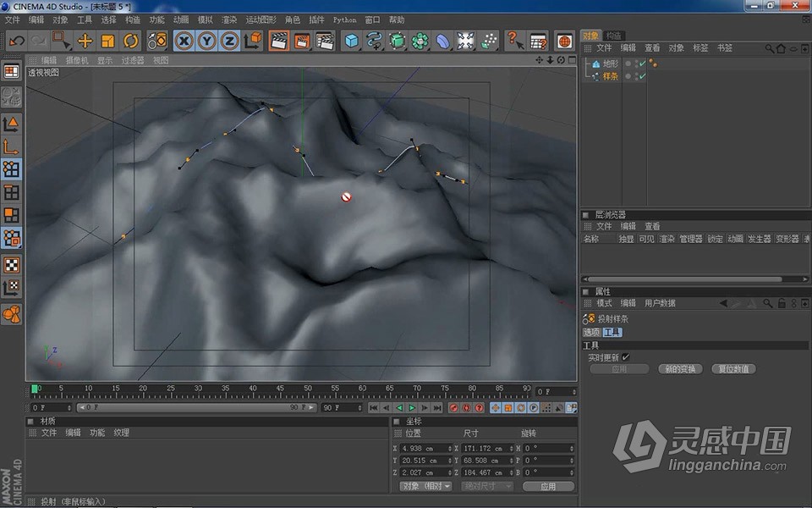Open the spline pen tools icon
Screen dimensions: 812x508
[x=375, y=41]
